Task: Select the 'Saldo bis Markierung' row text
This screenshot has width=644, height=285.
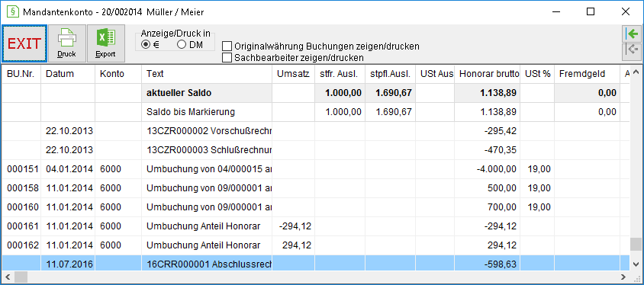Action: (190, 112)
